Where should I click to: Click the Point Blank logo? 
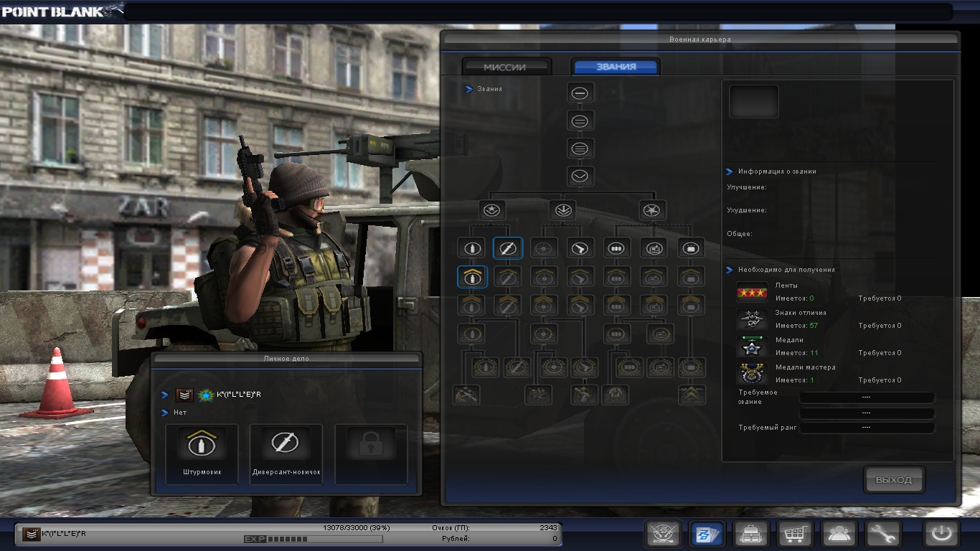pos(62,11)
